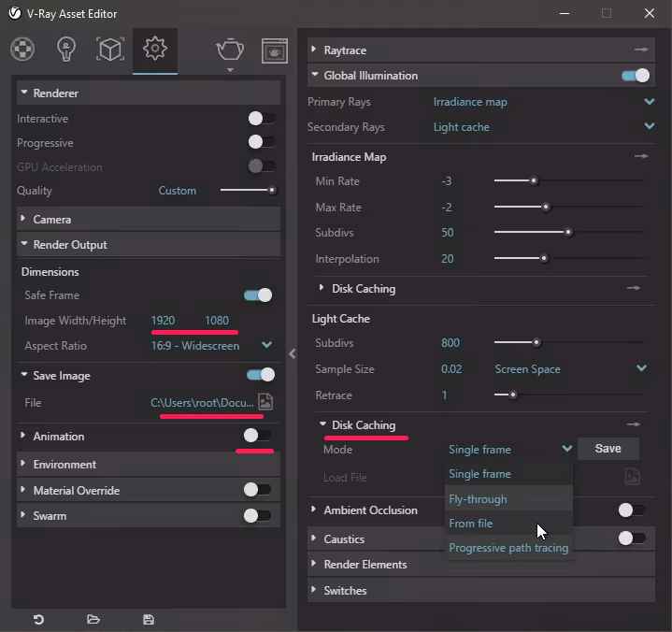Screen dimensions: 672x632
Task: Enable the Interactive renderer toggle
Action: click(x=261, y=119)
